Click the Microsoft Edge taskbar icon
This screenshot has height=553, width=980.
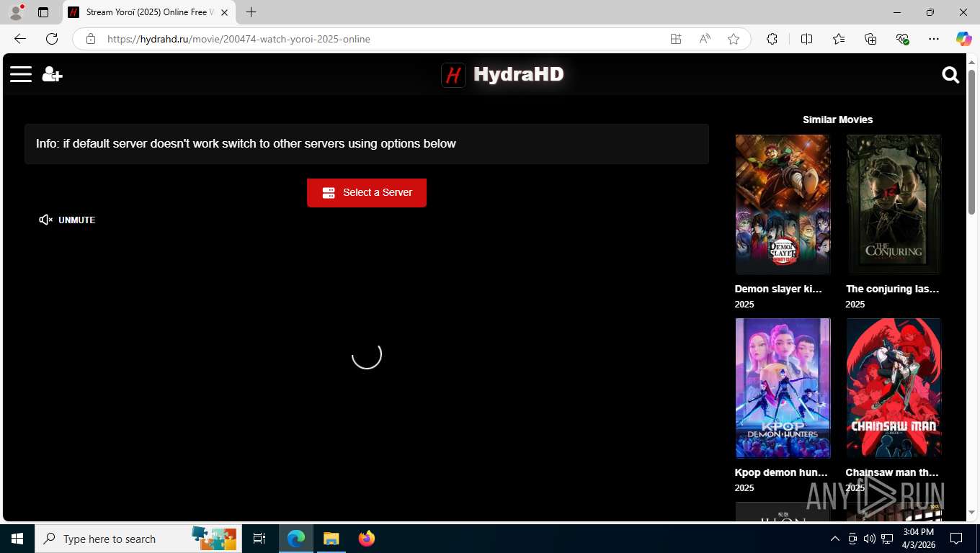click(296, 539)
